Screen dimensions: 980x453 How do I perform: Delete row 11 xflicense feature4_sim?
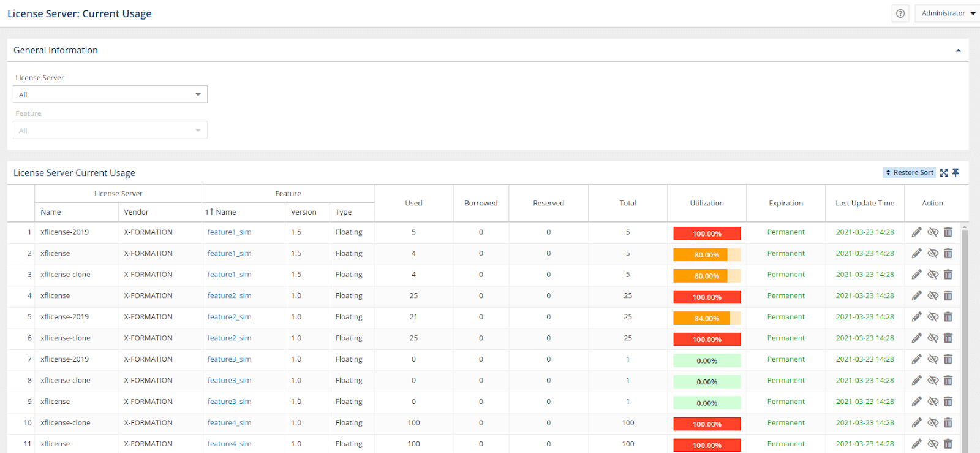[x=948, y=444]
